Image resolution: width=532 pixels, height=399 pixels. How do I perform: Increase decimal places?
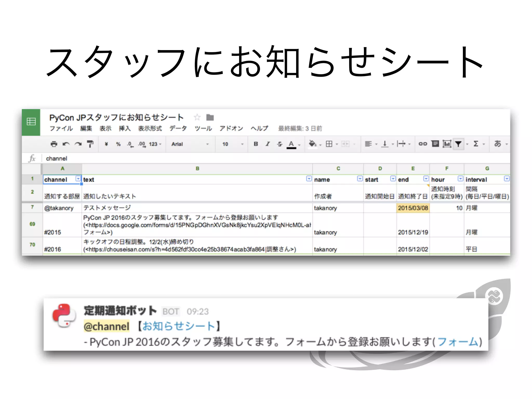tap(142, 144)
